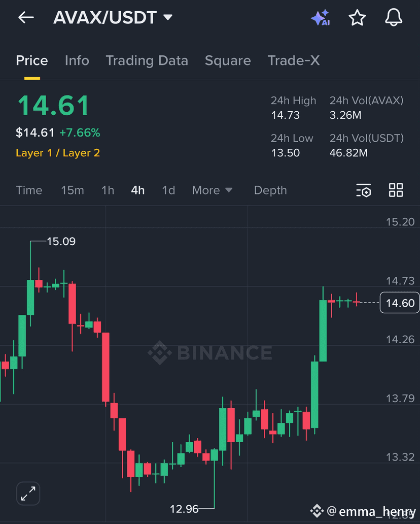
Task: Click the 24h High value 14.73
Action: pos(286,115)
